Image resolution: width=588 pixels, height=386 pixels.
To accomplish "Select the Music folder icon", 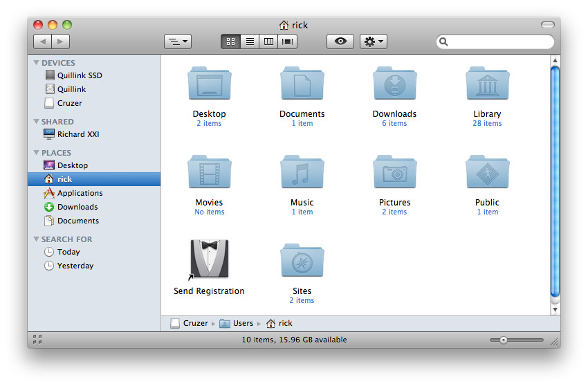I will [302, 172].
